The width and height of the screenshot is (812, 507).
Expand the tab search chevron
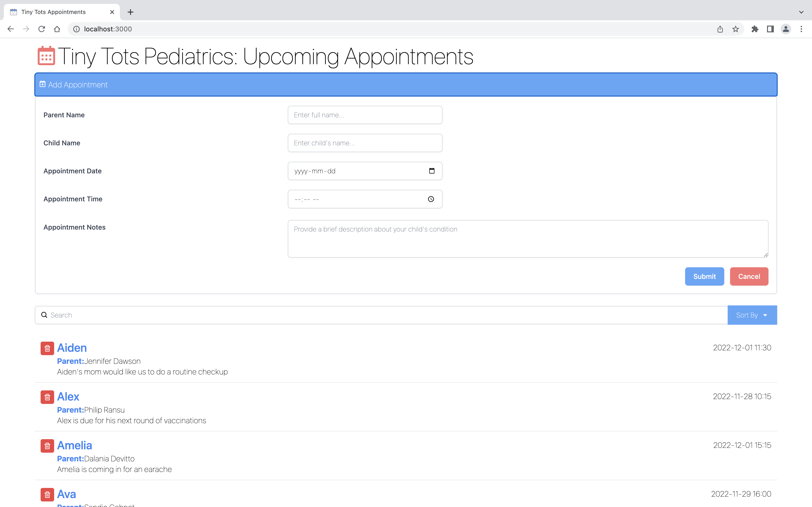coord(801,12)
